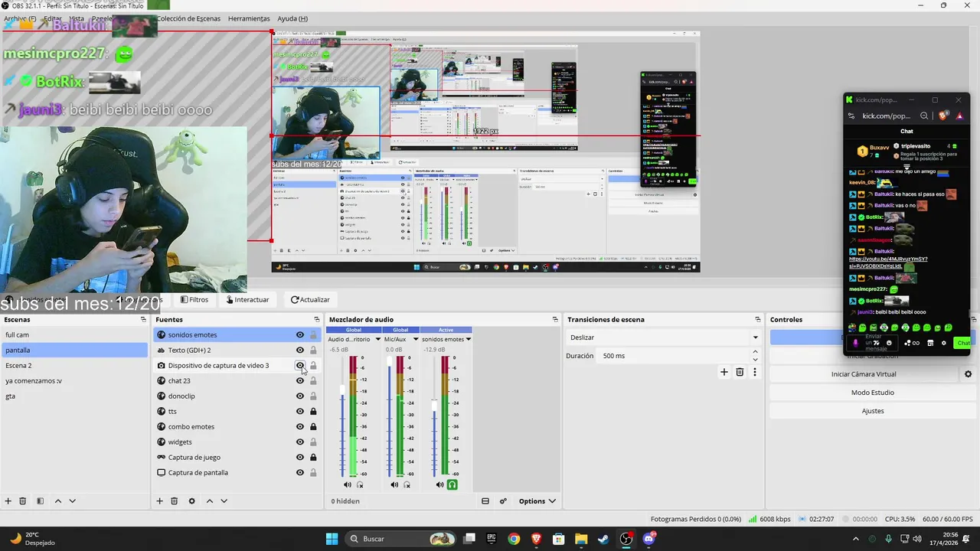
Task: Open advanced audio properties gears icon
Action: [503, 501]
